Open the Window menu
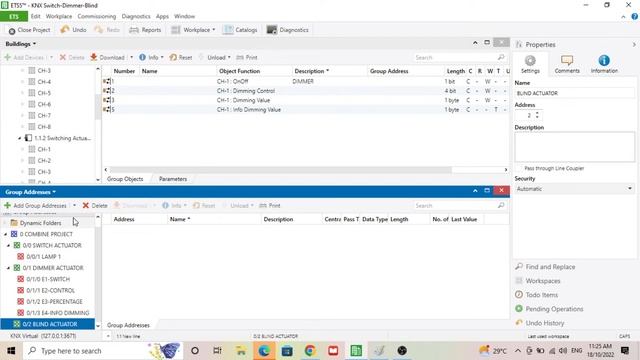 [x=184, y=16]
